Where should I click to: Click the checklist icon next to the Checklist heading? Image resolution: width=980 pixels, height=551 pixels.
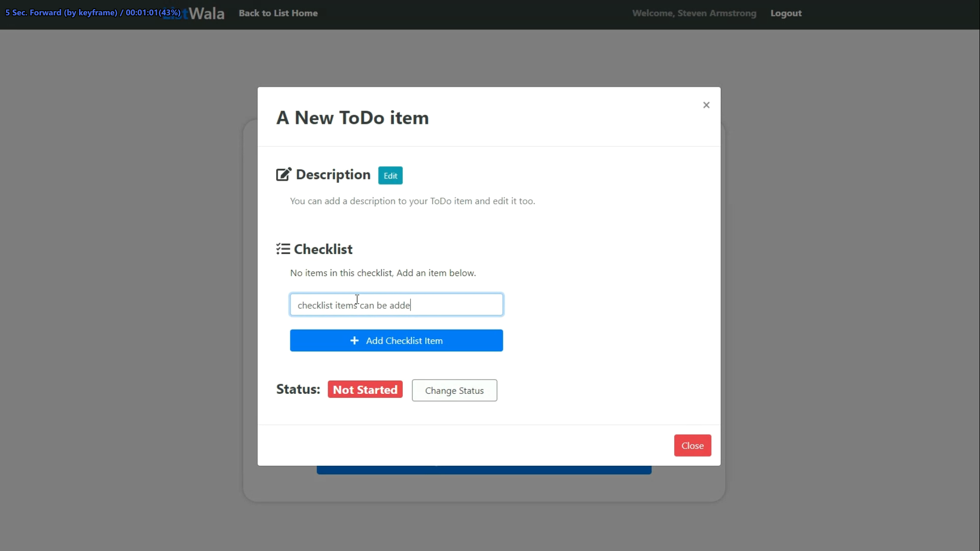click(283, 249)
